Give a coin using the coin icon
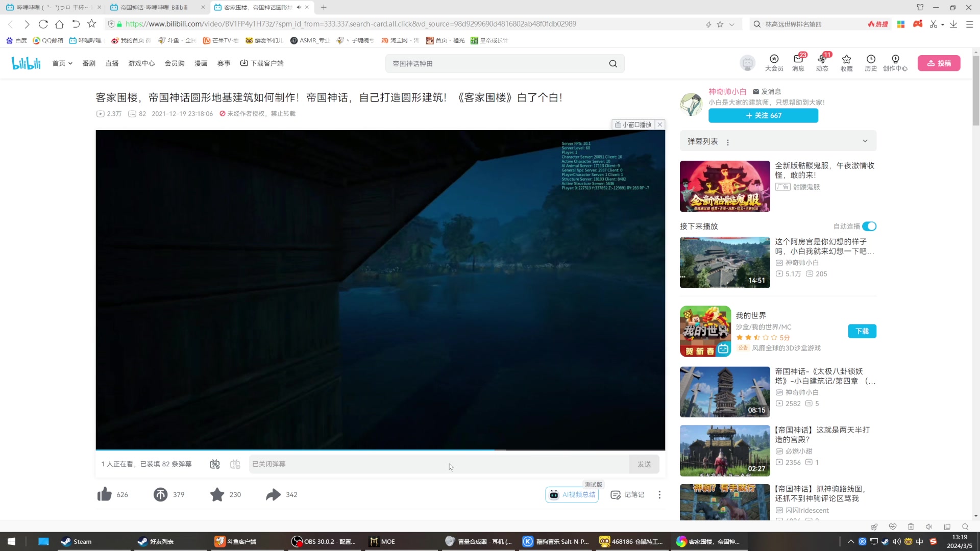 tap(161, 494)
